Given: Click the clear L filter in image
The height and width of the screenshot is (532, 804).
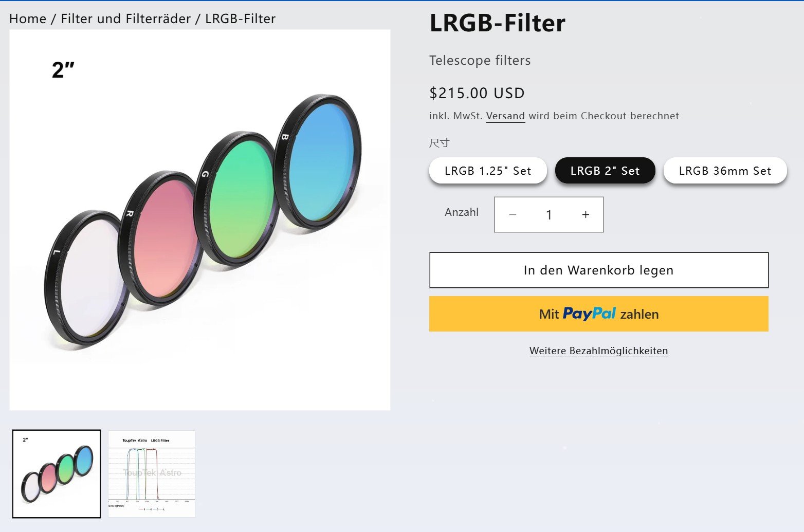Looking at the screenshot, I should (87, 278).
